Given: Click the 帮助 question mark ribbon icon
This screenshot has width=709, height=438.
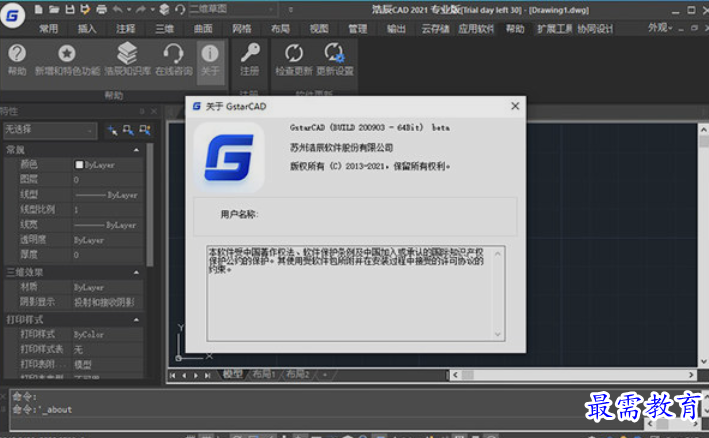Looking at the screenshot, I should [17, 59].
